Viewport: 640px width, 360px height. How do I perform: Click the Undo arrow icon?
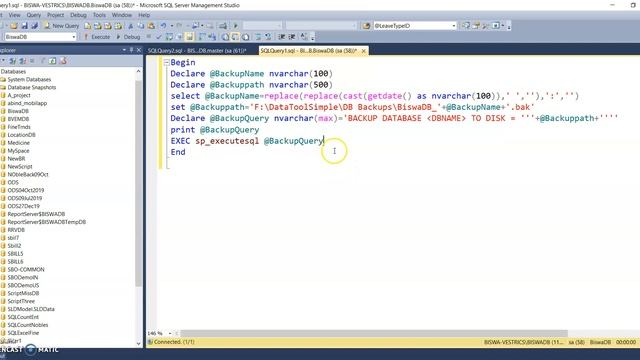(163, 26)
